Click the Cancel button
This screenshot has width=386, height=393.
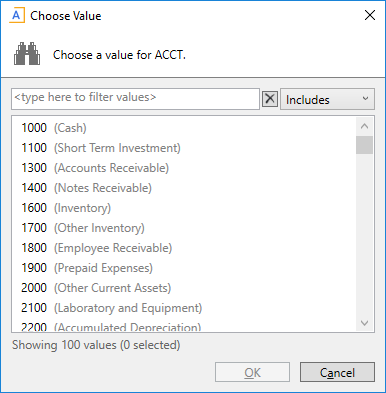click(337, 372)
